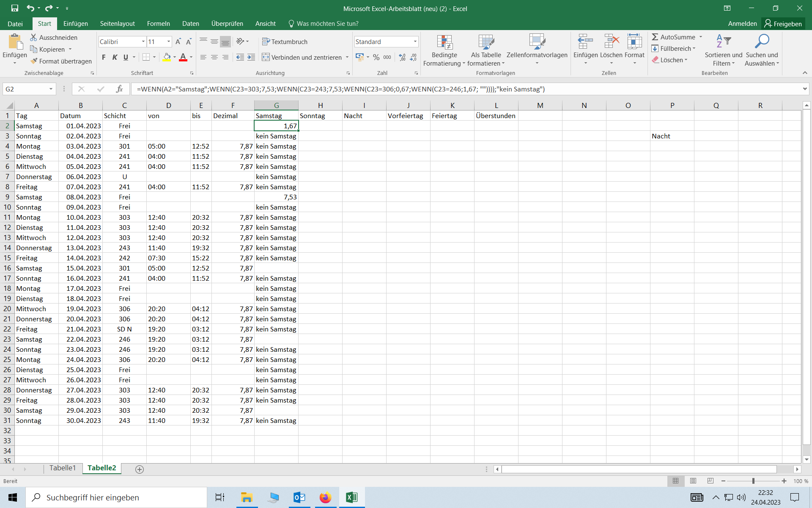The height and width of the screenshot is (508, 812).
Task: Expand the formula bar chevron
Action: [804, 89]
